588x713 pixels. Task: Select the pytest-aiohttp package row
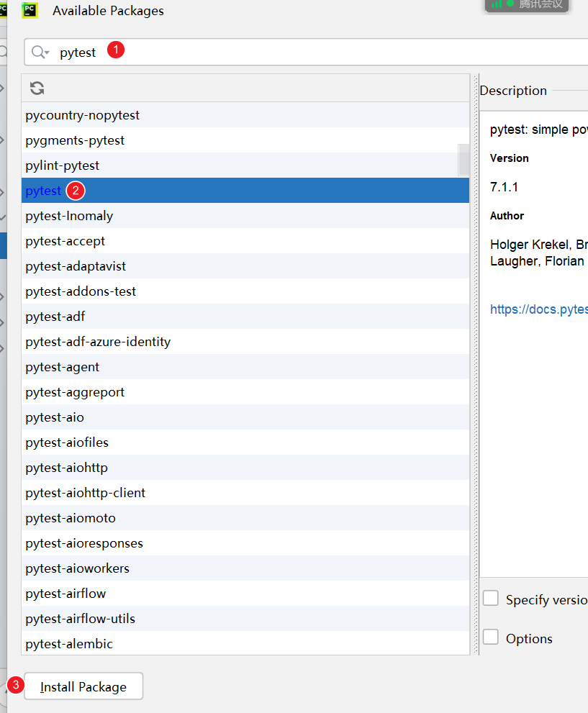pos(245,468)
